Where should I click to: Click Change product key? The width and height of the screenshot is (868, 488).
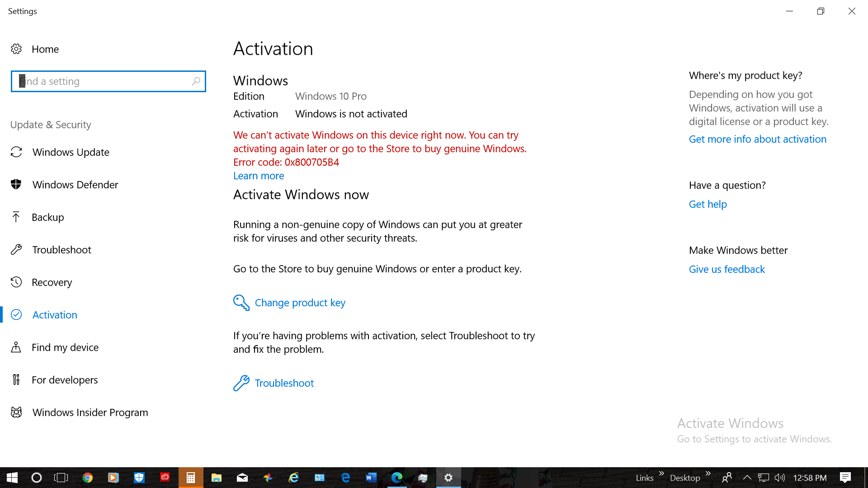pos(300,303)
